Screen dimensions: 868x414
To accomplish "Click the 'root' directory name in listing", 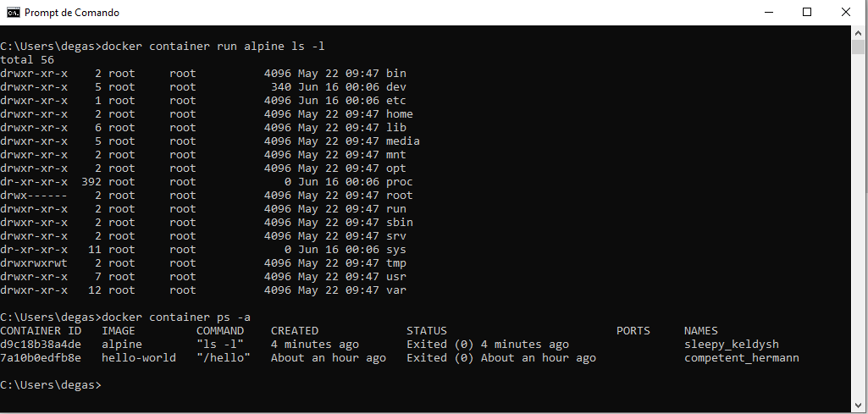I will (400, 196).
